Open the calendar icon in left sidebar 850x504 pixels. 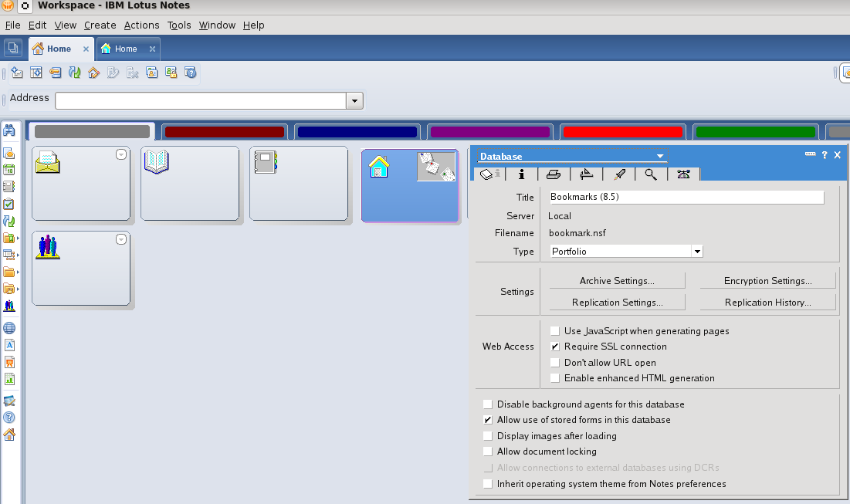click(9, 170)
